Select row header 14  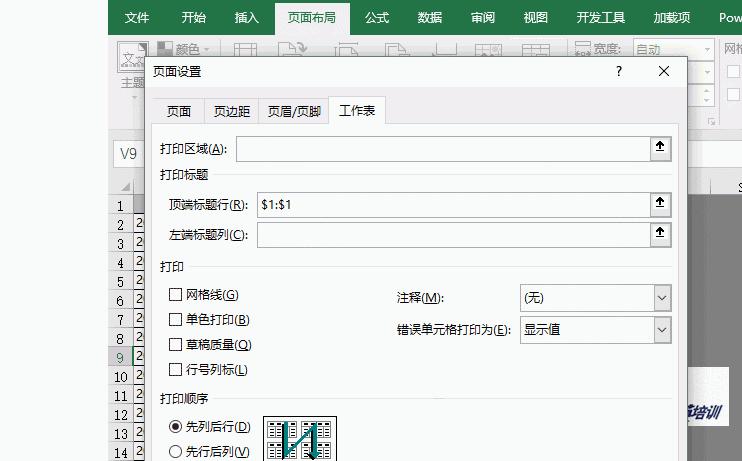pos(121,452)
